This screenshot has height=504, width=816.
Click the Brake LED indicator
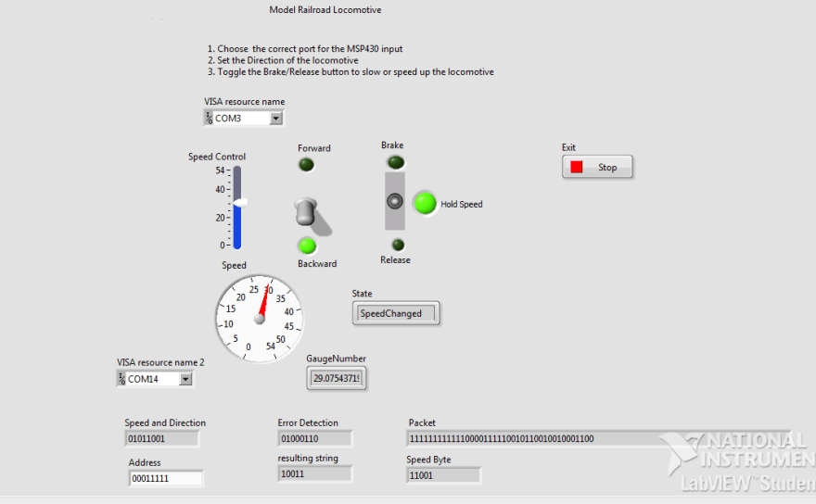(x=396, y=162)
